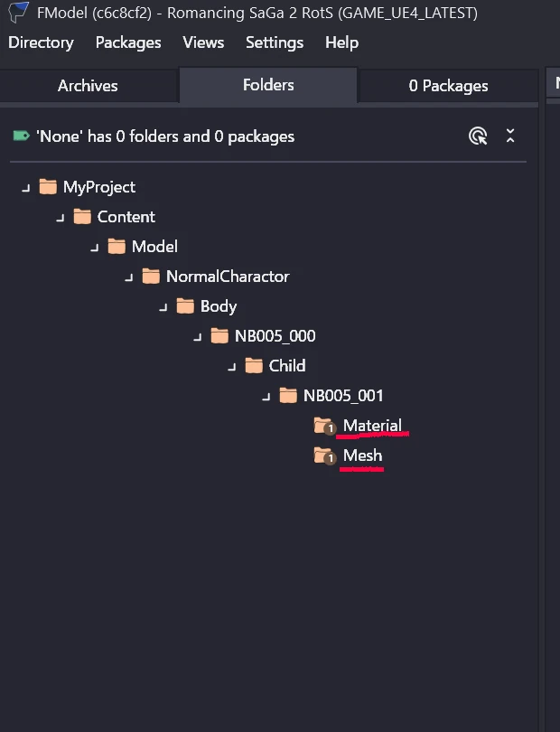560x732 pixels.
Task: Click the Material folder icon with badge
Action: tap(325, 426)
